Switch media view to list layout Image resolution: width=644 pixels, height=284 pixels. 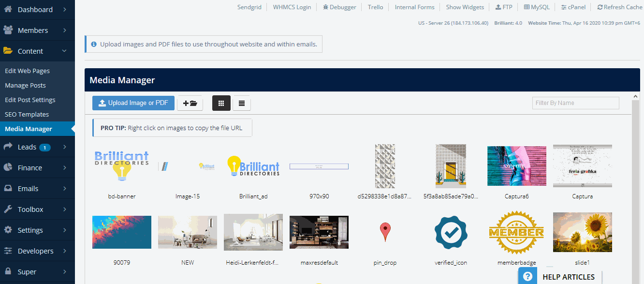pos(241,103)
